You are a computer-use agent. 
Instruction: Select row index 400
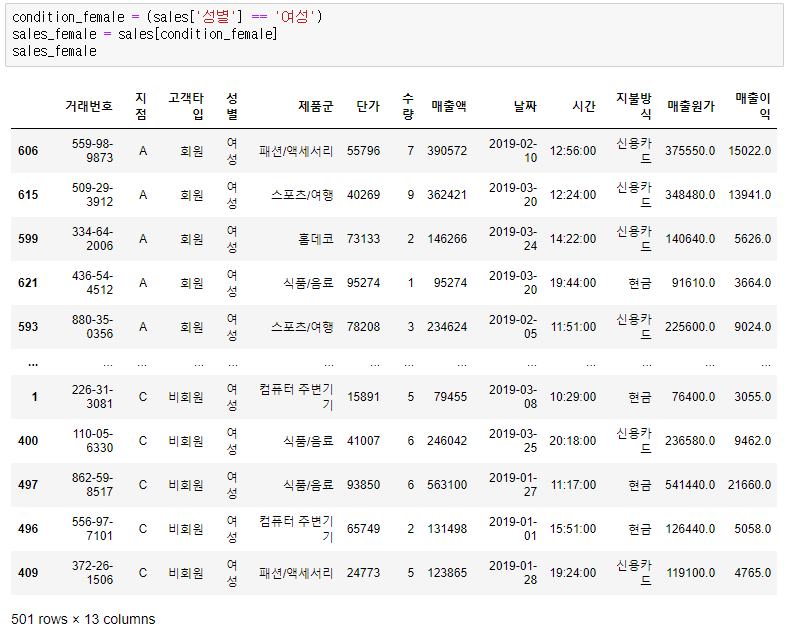28,441
